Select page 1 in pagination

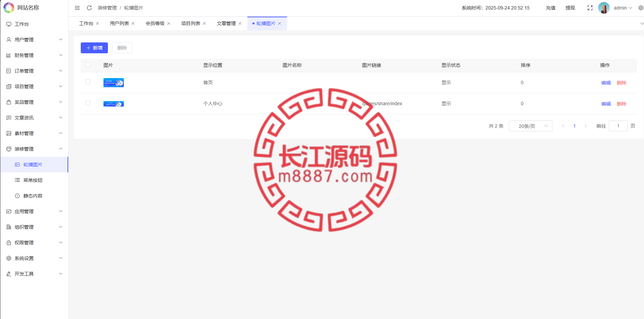coord(574,126)
